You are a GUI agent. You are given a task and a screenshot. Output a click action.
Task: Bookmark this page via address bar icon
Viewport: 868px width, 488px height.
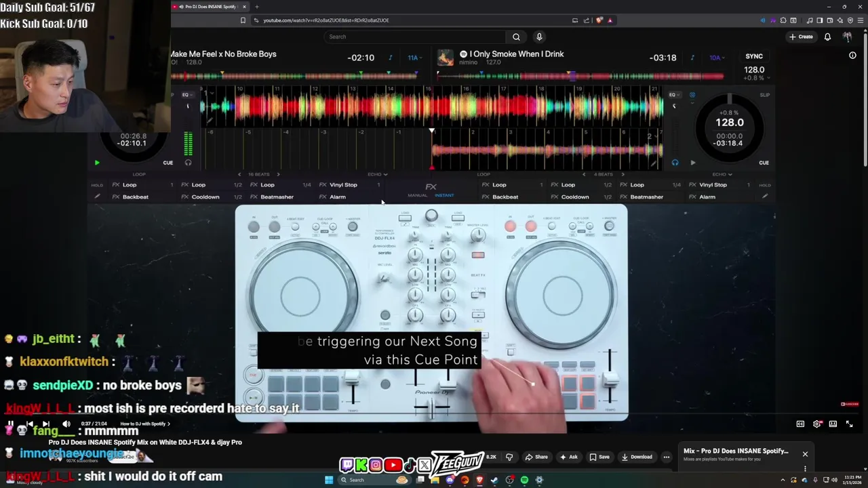click(x=243, y=20)
